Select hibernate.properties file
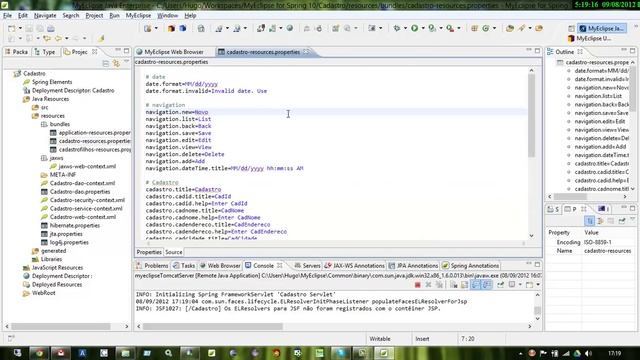640x360 pixels. (75, 225)
